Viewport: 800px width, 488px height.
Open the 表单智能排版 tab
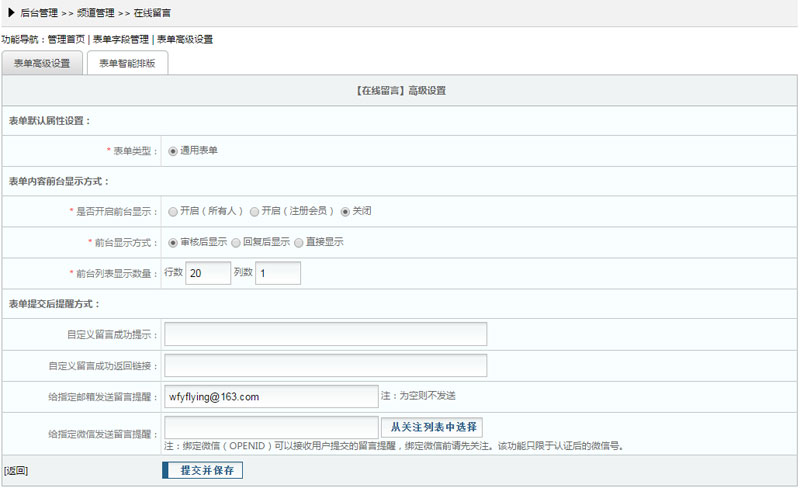point(127,63)
